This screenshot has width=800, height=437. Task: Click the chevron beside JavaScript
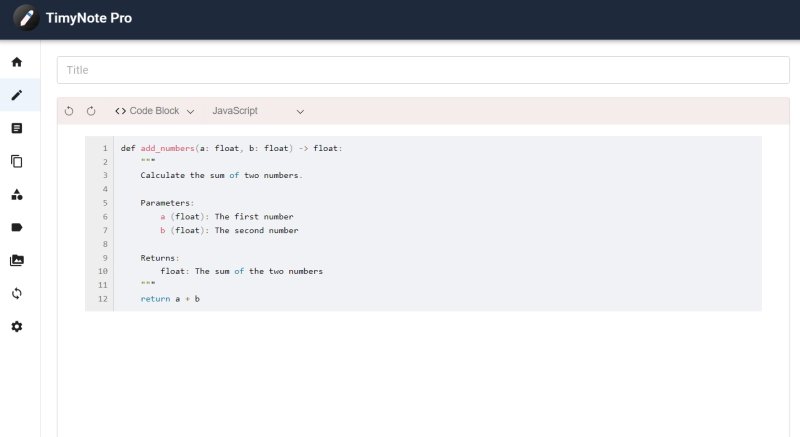[300, 111]
